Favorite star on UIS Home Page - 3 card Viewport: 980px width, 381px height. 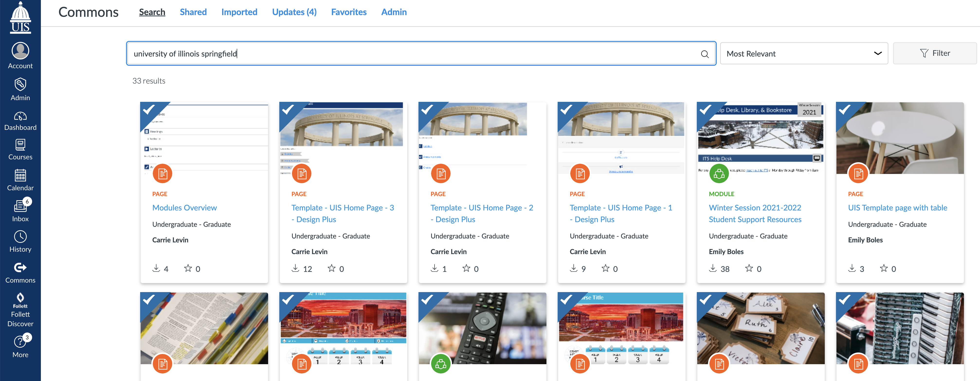tap(332, 268)
